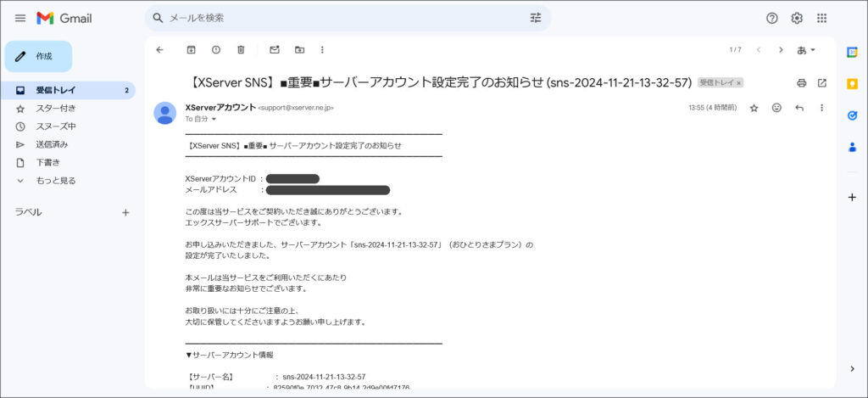
Task: Star the XServer email
Action: pos(754,108)
